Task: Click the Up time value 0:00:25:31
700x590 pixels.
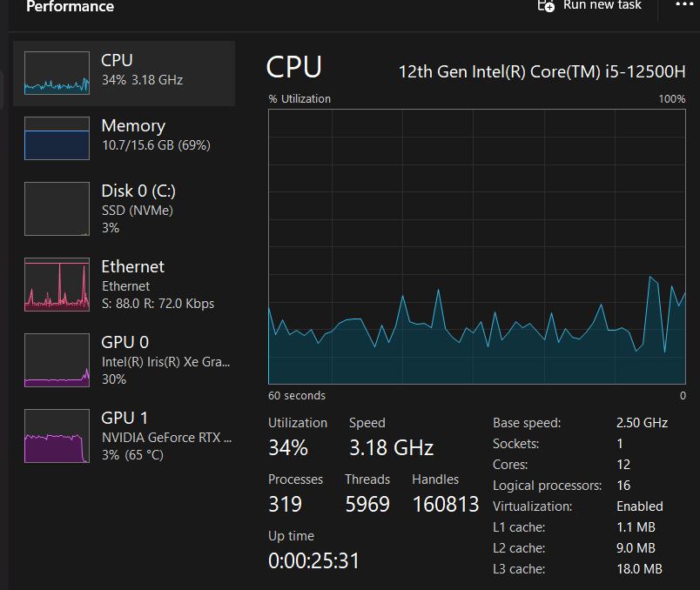Action: click(x=313, y=561)
